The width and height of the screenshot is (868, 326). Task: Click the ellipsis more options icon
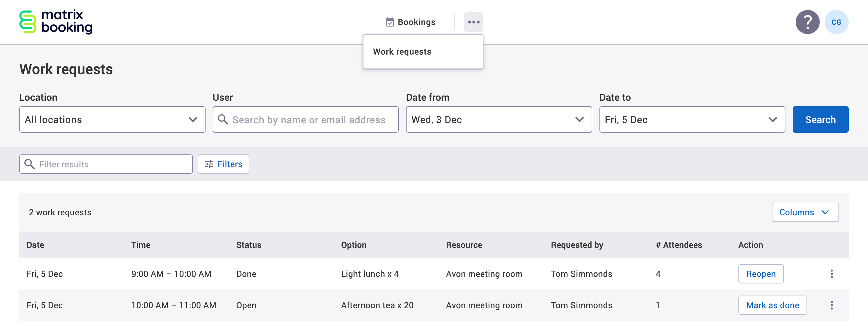pos(473,22)
